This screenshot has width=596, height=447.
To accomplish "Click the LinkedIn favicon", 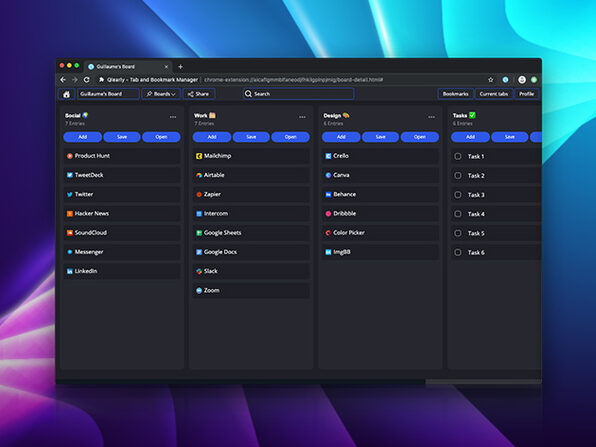I will (70, 271).
